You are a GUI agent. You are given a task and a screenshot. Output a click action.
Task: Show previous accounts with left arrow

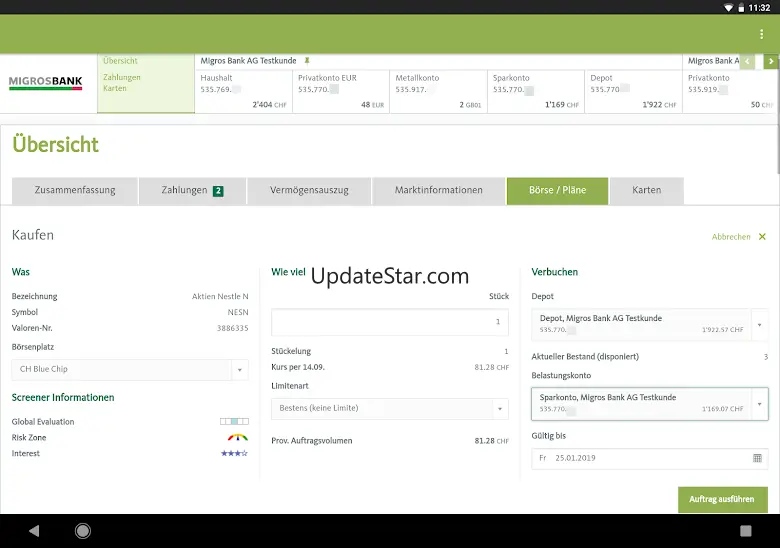click(748, 61)
